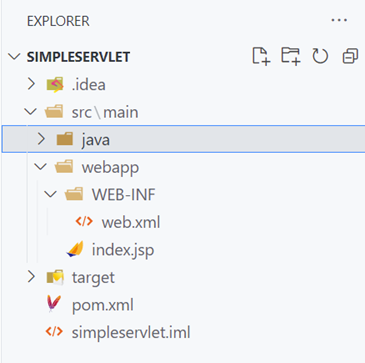Click the New Folder icon
The width and height of the screenshot is (365, 363).
291,56
